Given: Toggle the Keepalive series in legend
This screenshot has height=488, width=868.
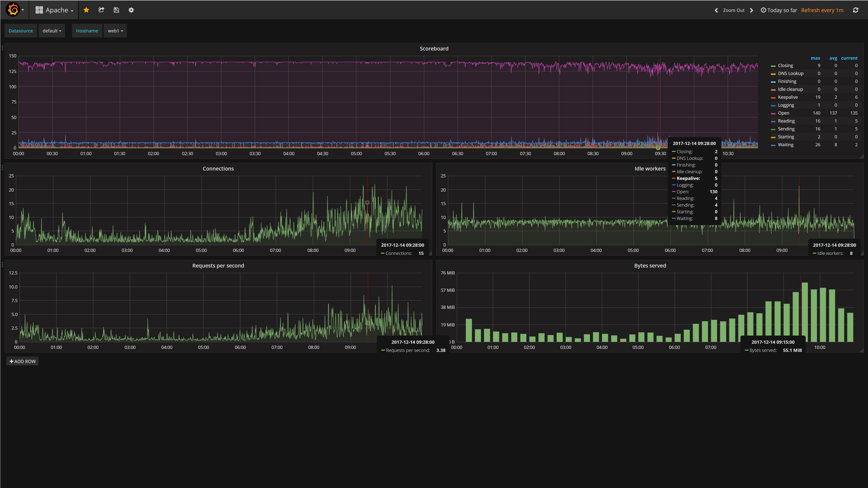Looking at the screenshot, I should pos(787,97).
